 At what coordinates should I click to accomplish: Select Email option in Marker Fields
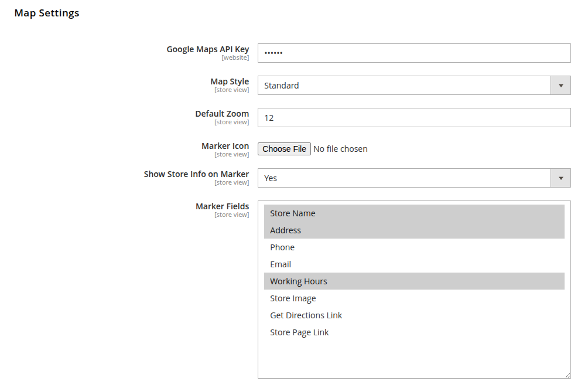414,264
